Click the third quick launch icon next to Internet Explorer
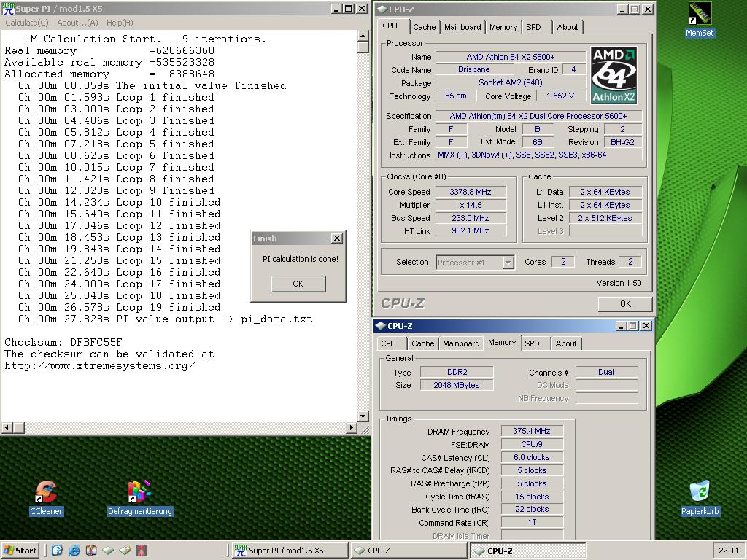747x560 pixels. (x=91, y=551)
